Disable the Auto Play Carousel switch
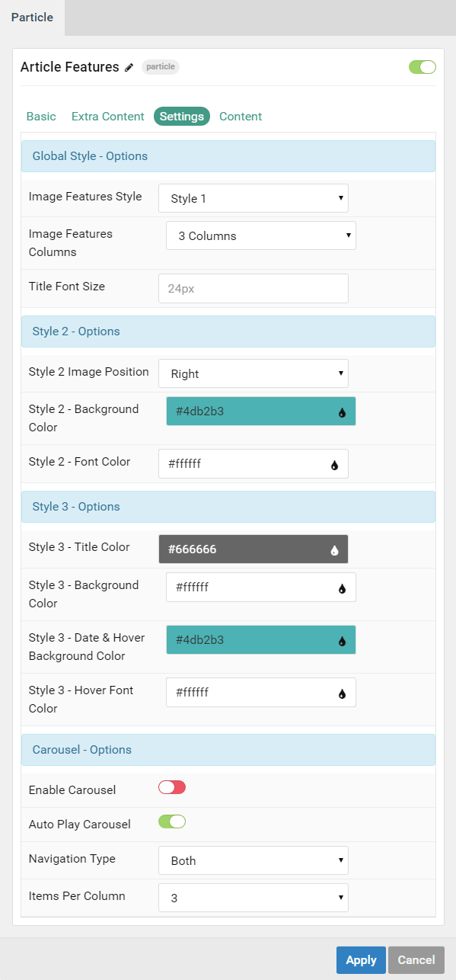Viewport: 456px width, 980px height. tap(172, 822)
